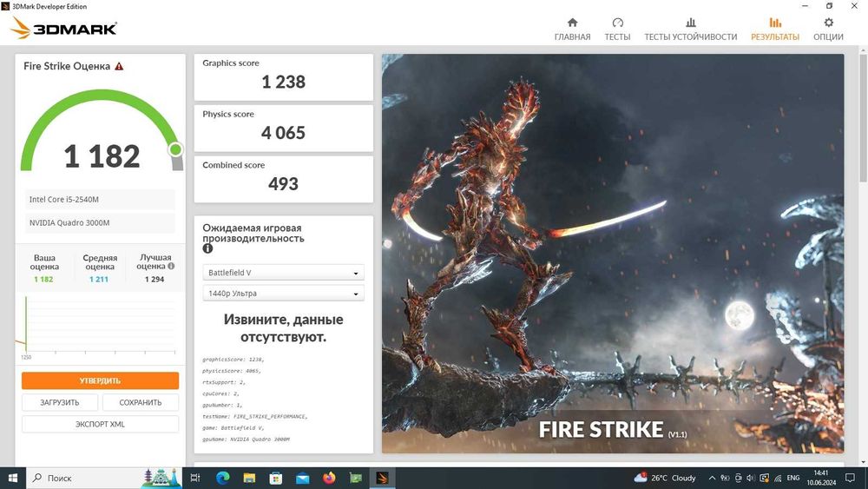This screenshot has height=489, width=868.
Task: Click the Graphics score value 1 238
Action: click(x=284, y=82)
